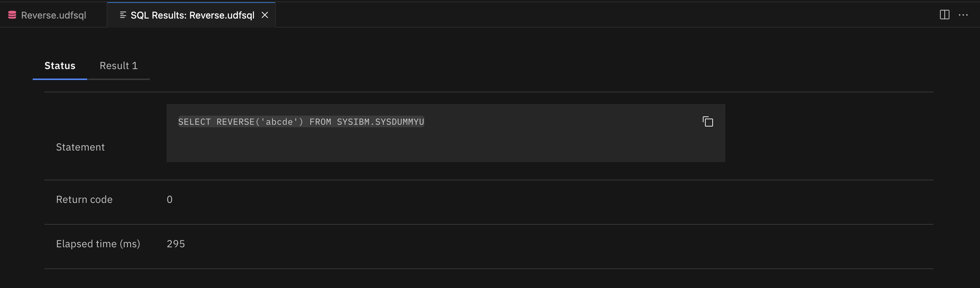Switch to the Status tab
This screenshot has width=980, height=288.
point(60,66)
